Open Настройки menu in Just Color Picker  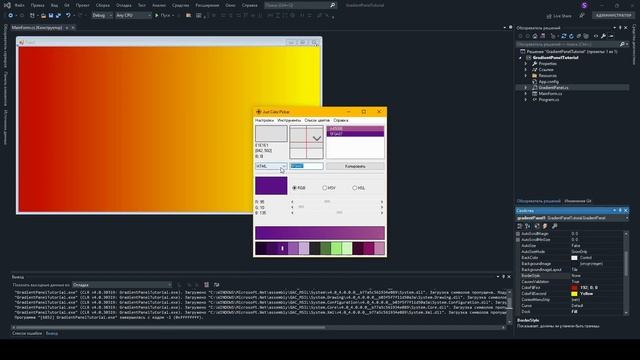264,120
